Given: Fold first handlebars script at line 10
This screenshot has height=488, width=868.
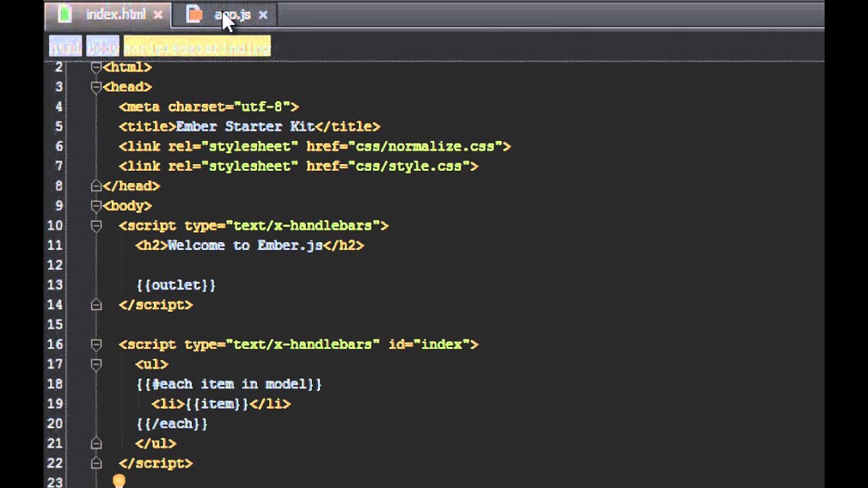Looking at the screenshot, I should pos(96,225).
